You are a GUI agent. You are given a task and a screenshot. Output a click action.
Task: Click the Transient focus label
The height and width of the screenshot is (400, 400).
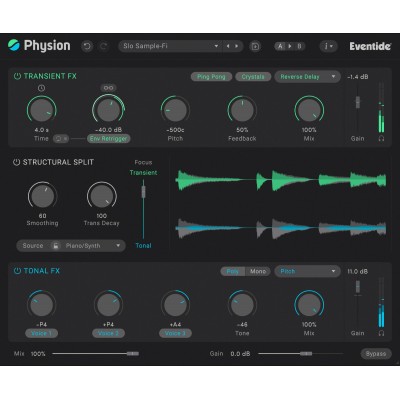[143, 172]
